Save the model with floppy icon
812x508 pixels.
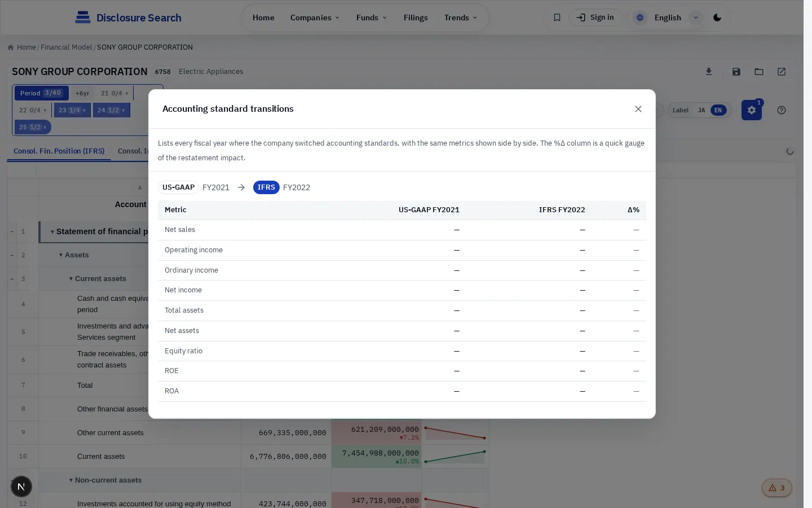coord(736,72)
